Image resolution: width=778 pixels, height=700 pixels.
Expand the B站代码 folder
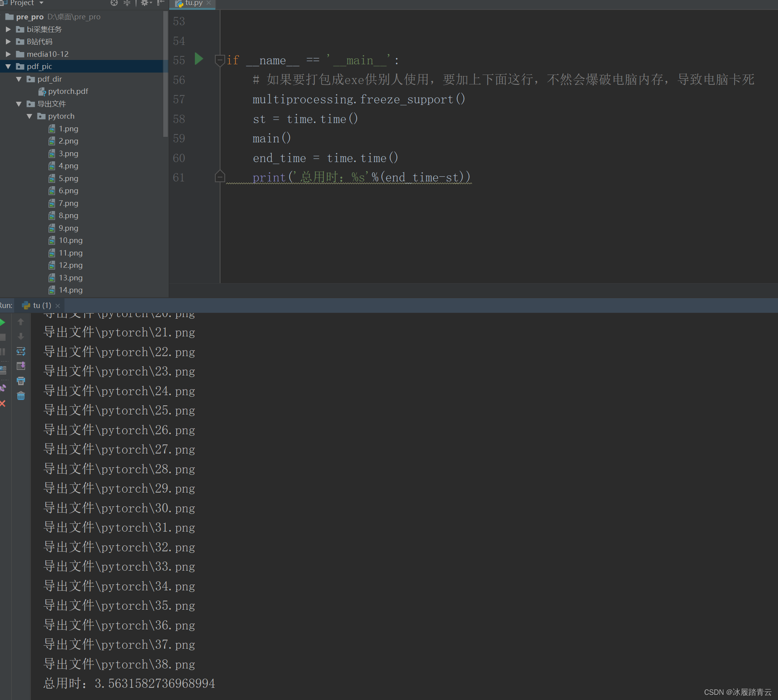[x=8, y=42]
